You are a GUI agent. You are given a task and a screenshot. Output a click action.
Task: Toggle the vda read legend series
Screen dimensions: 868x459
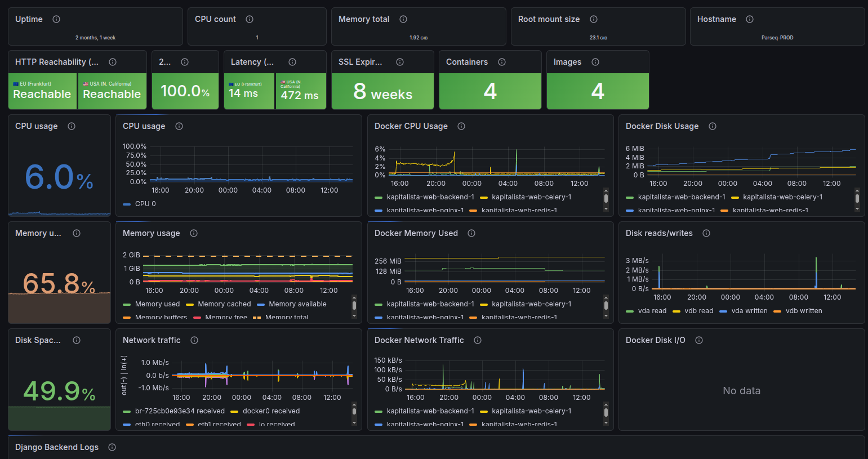[x=652, y=311]
